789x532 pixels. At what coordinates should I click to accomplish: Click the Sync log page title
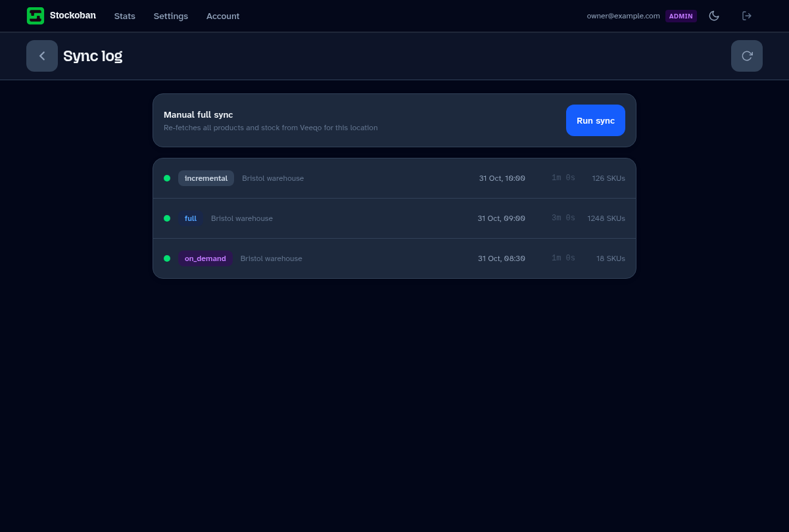[x=93, y=56]
